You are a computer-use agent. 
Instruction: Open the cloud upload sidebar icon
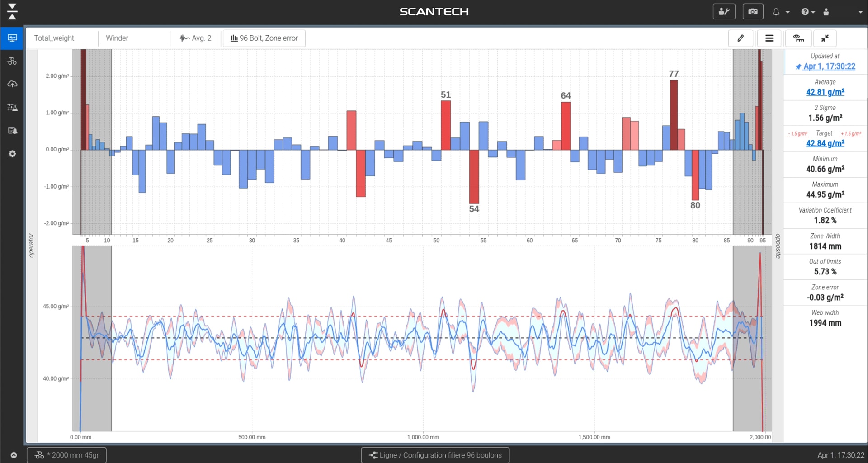click(x=12, y=84)
